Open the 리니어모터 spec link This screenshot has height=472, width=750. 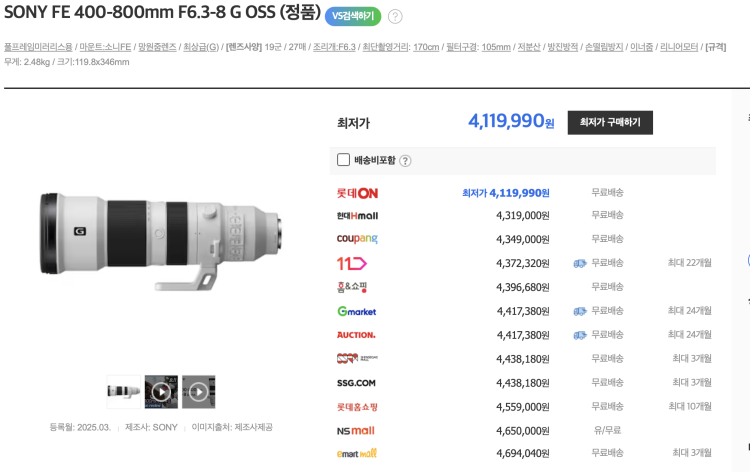tap(679, 47)
